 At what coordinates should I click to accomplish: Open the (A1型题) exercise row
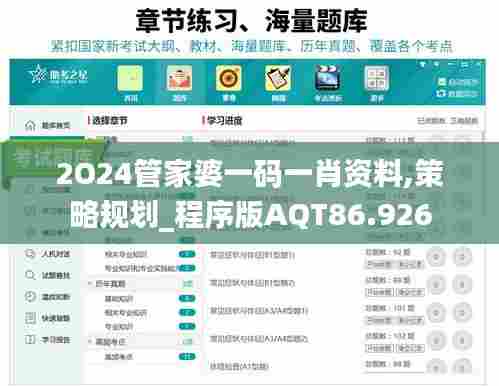pos(239,366)
